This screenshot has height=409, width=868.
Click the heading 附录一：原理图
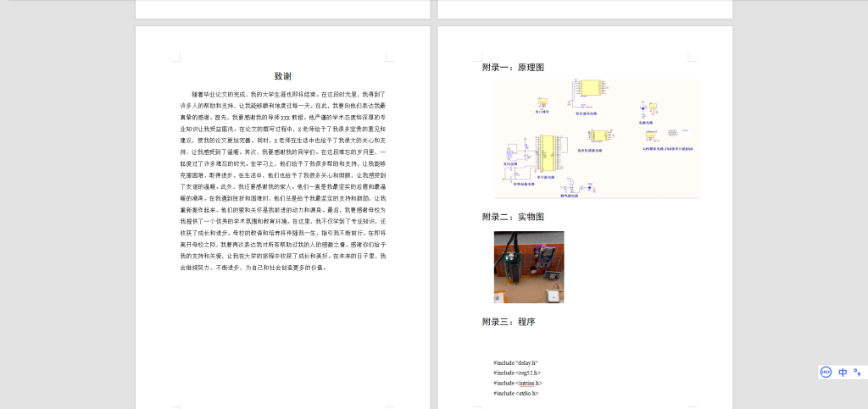513,68
